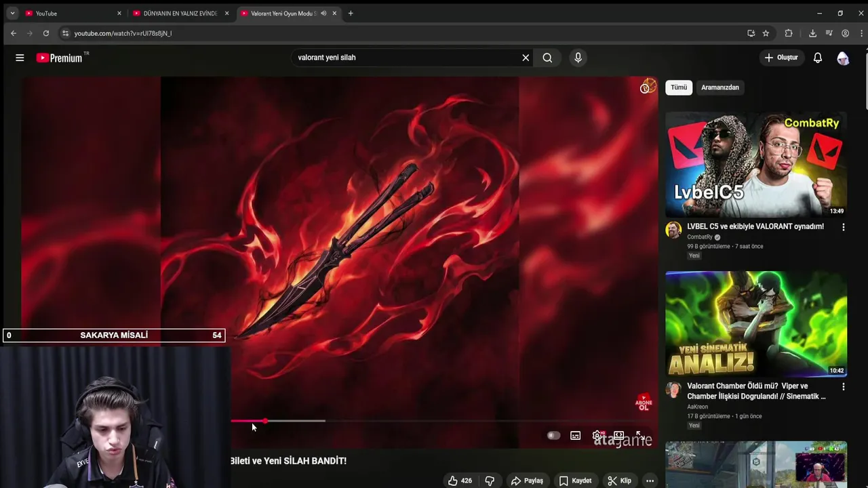The height and width of the screenshot is (488, 868).
Task: Toggle autoplay switch in the player
Action: [553, 436]
